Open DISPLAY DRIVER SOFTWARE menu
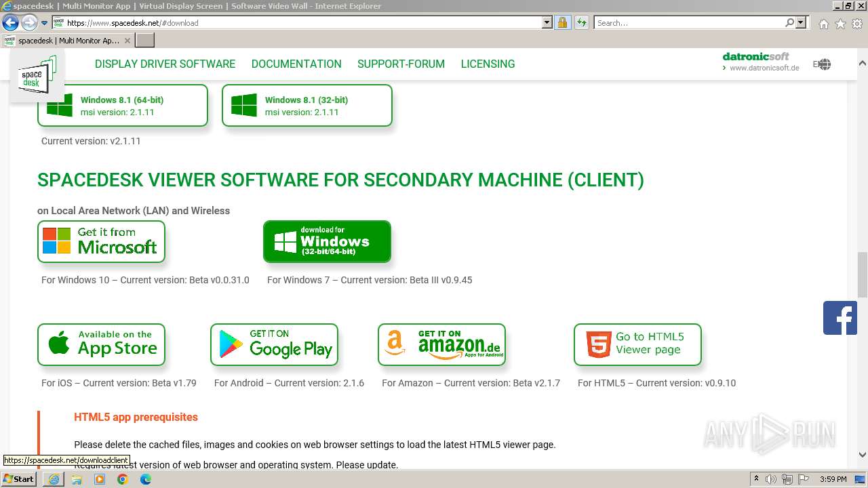This screenshot has height=488, width=868. click(165, 64)
